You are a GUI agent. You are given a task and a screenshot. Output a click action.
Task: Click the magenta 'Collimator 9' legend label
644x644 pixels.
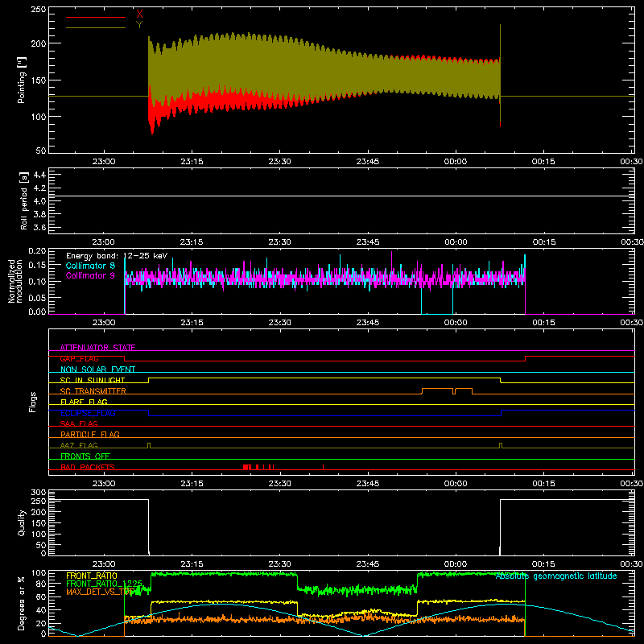pos(90,275)
